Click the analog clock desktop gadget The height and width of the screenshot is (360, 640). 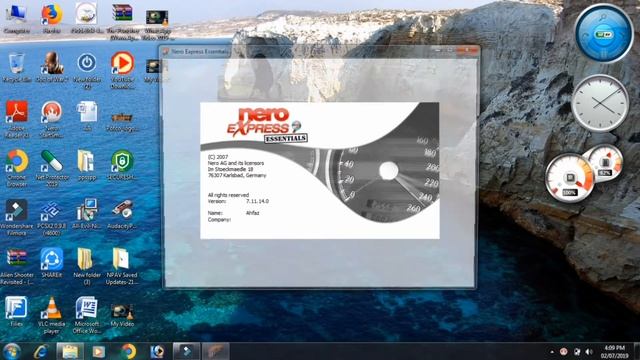600,103
